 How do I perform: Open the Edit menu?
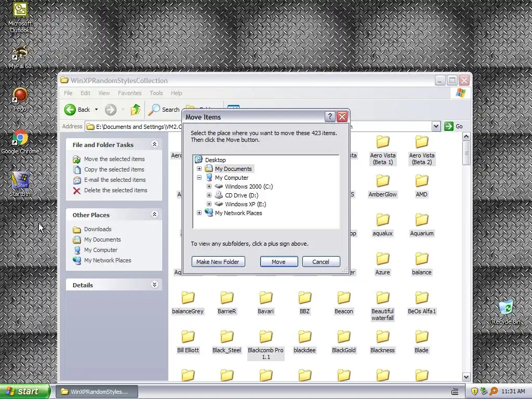pos(85,93)
